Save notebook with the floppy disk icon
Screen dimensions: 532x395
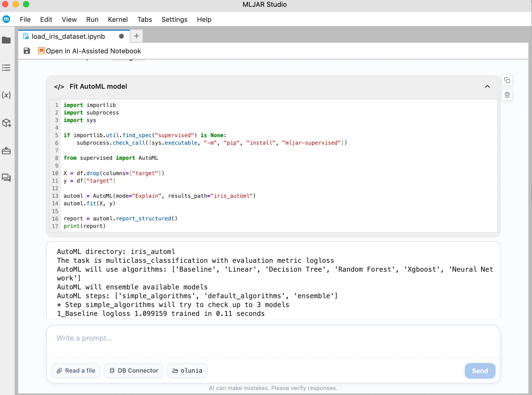tap(27, 51)
